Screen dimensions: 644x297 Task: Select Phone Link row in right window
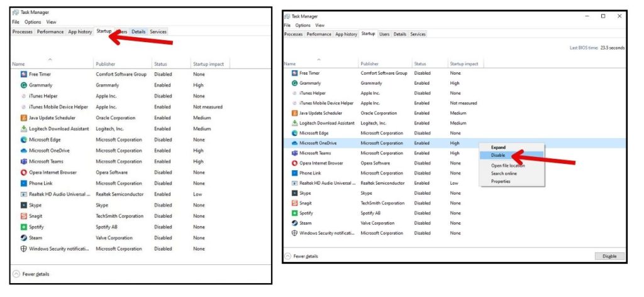(454, 173)
